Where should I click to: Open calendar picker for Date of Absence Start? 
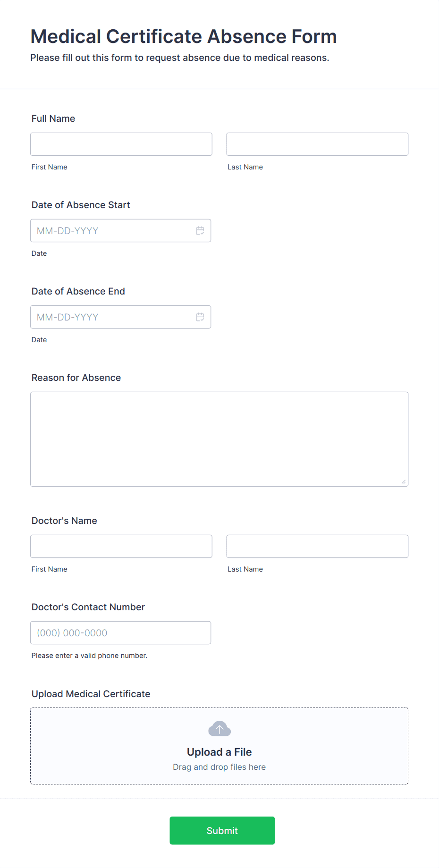[200, 231]
